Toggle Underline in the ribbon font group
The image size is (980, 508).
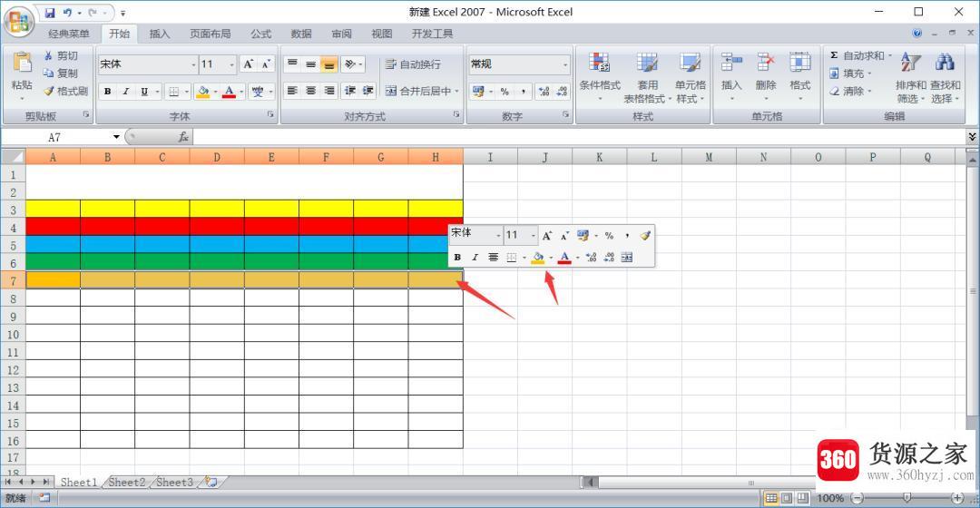point(143,92)
